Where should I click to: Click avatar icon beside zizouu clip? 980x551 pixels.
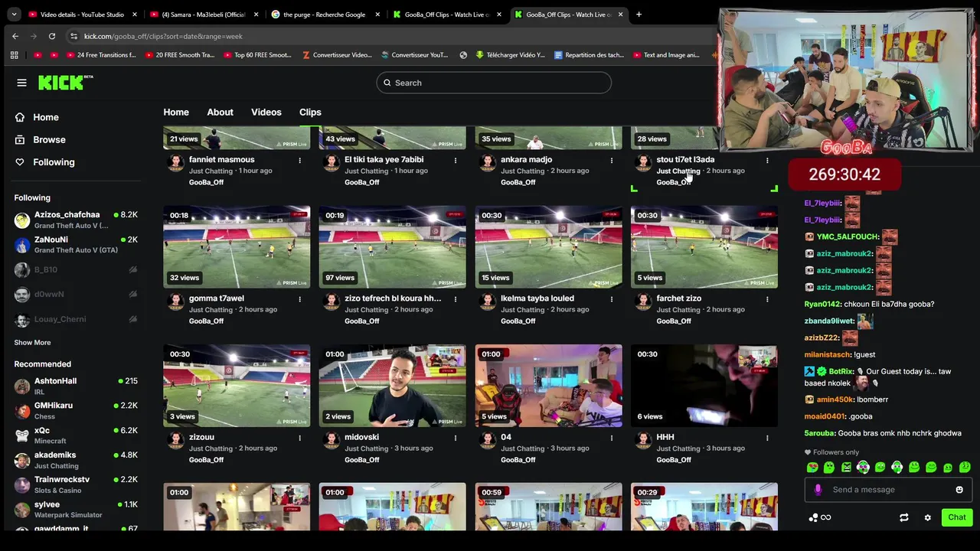(176, 440)
